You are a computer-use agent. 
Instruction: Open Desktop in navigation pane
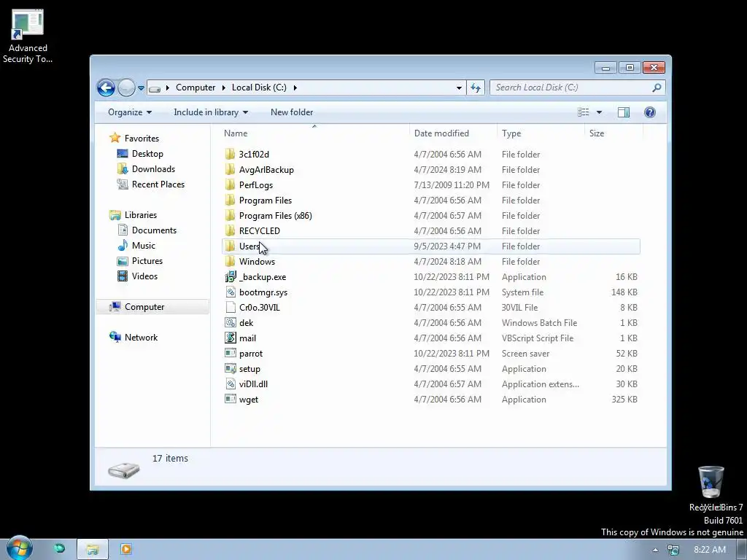tap(147, 154)
